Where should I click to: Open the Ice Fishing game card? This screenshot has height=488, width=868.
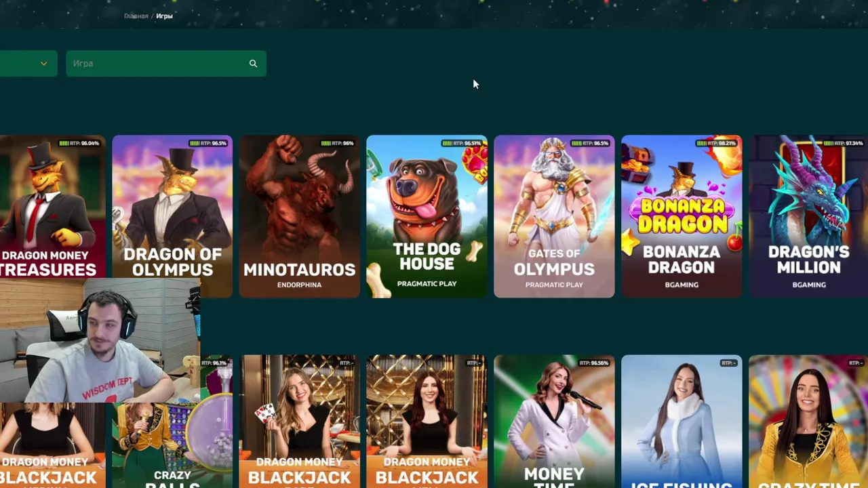[682, 422]
